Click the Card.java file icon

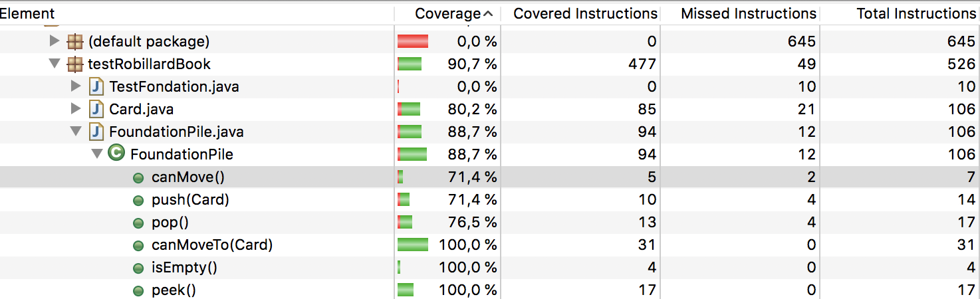pyautogui.click(x=96, y=110)
